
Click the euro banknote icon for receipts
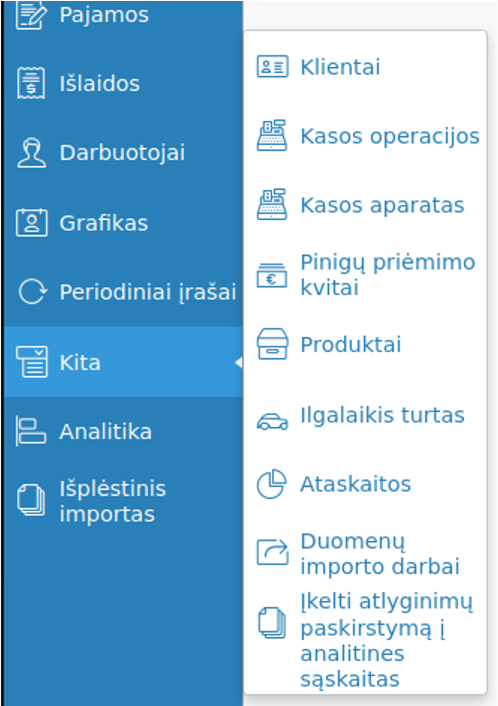(272, 275)
